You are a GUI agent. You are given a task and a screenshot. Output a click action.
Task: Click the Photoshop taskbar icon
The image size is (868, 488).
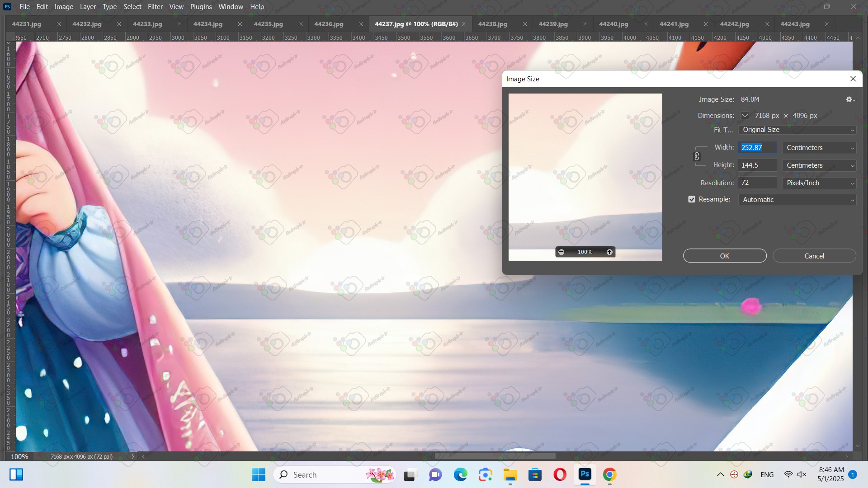[585, 475]
